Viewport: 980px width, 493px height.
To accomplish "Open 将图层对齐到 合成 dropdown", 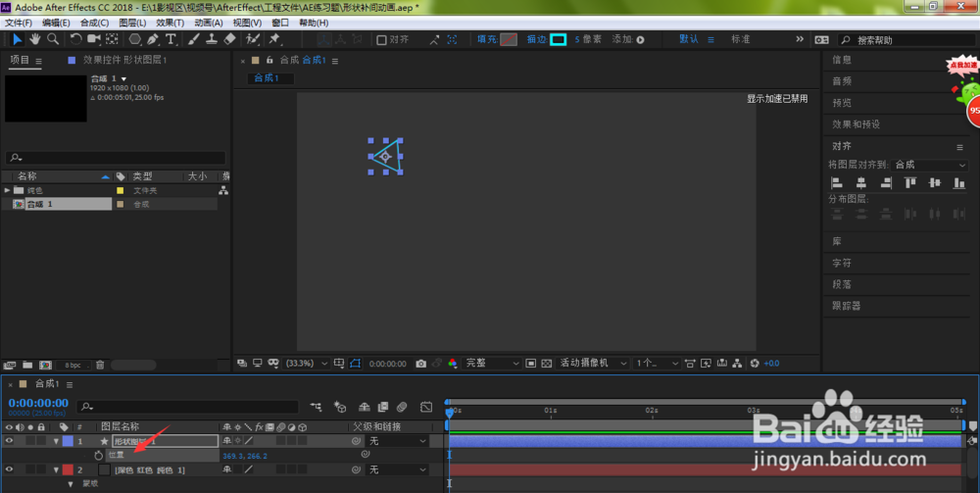I will [x=930, y=165].
